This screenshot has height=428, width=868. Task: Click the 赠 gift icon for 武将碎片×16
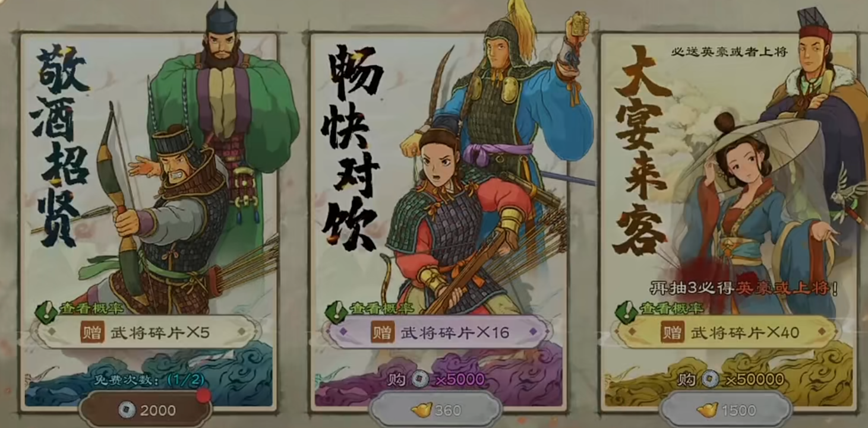point(383,332)
